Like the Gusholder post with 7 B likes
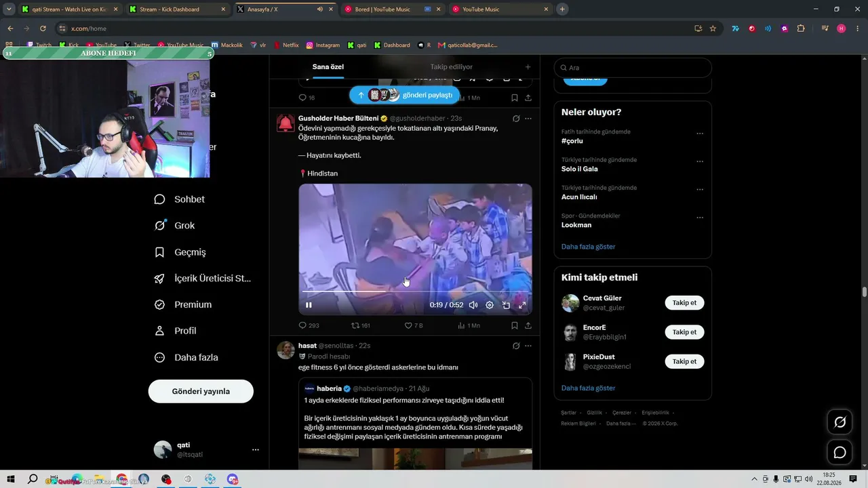The height and width of the screenshot is (488, 868). 414,325
